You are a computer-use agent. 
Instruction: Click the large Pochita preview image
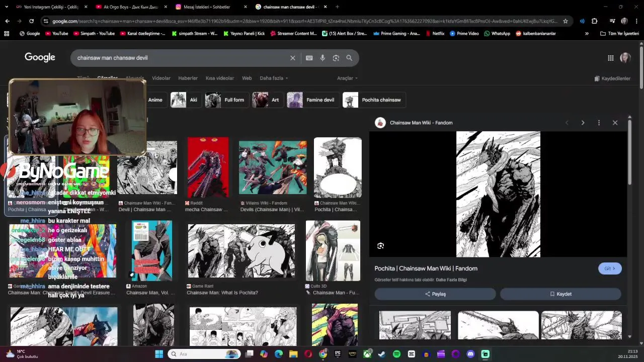pos(498,194)
